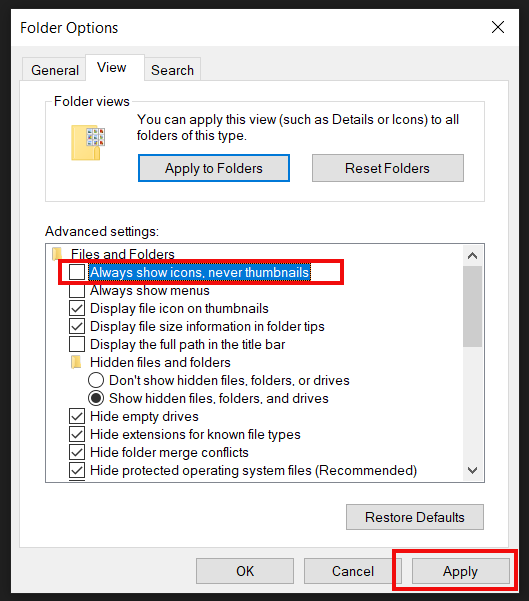
Task: Click the scroll down arrow in Advanced settings
Action: [x=473, y=470]
